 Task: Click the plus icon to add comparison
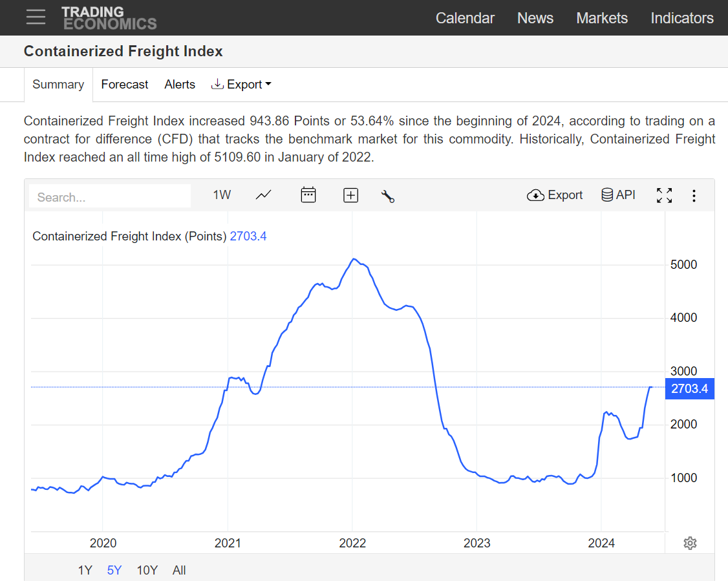[350, 195]
